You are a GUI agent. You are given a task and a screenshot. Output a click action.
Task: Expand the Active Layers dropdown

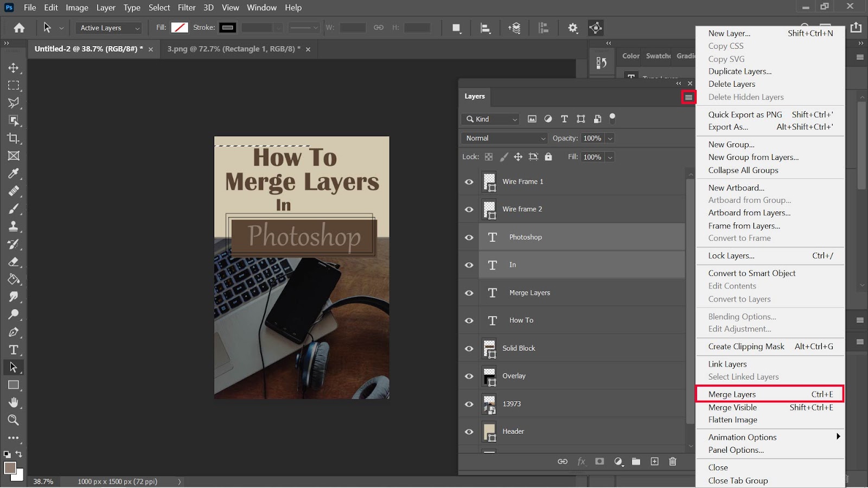[x=110, y=28]
